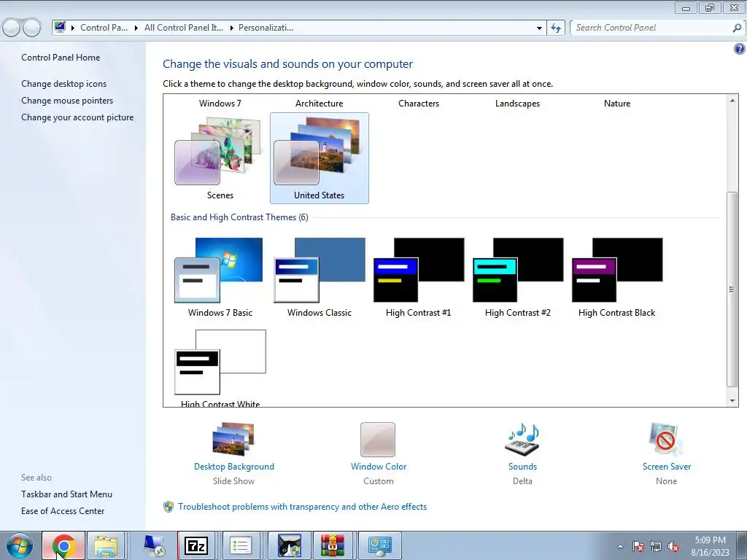Apply the Windows 7 Basic theme
This screenshot has height=560, width=747.
[220, 278]
